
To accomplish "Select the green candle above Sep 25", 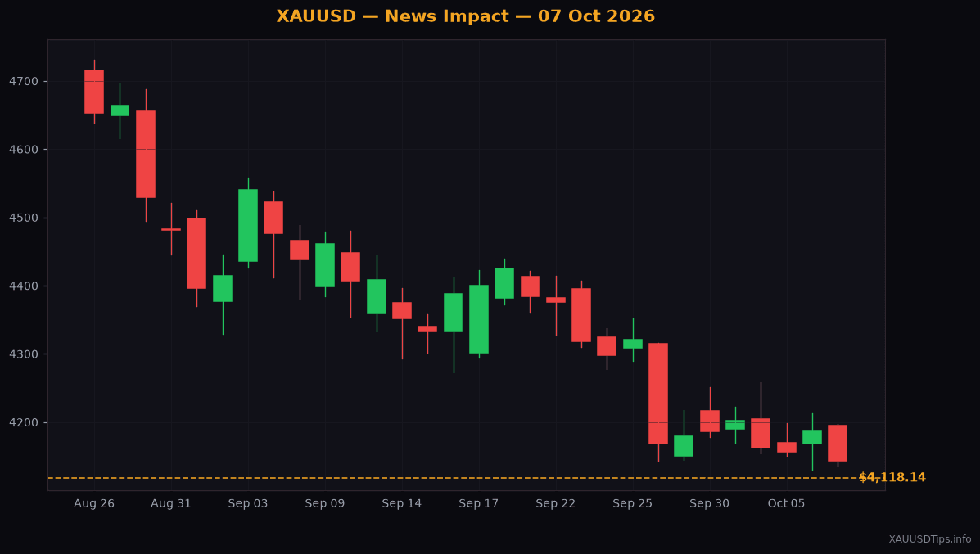I will (633, 344).
